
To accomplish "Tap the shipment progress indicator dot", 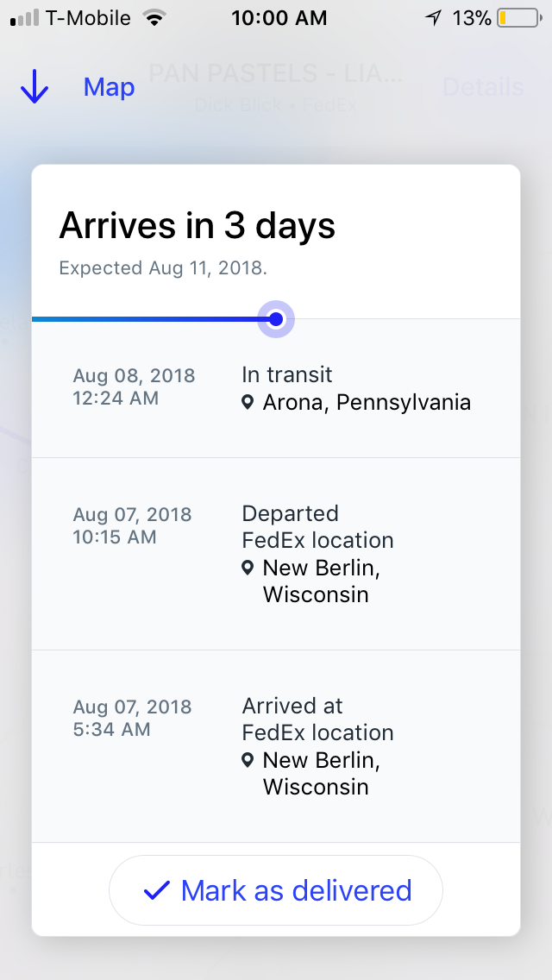I will tap(275, 319).
